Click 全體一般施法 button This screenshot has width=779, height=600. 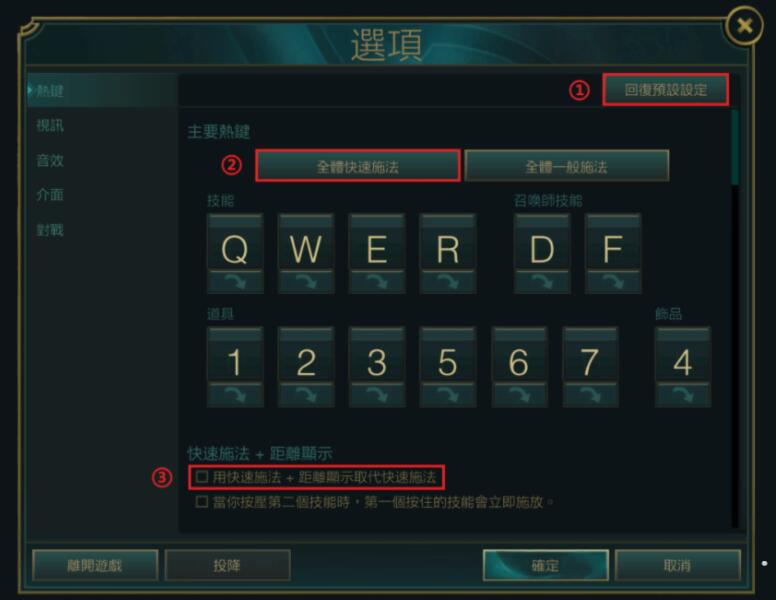tap(567, 166)
